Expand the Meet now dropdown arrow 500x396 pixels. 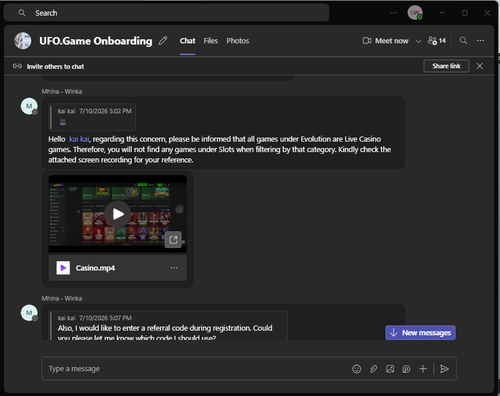coord(418,41)
